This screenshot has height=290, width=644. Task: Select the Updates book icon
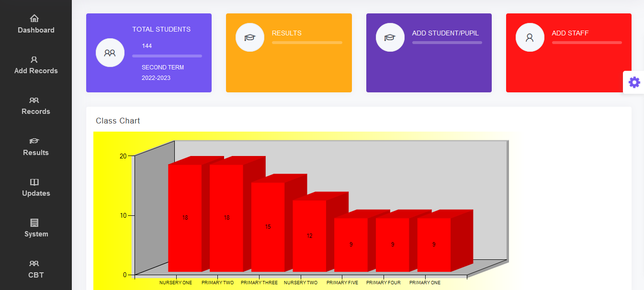(34, 182)
